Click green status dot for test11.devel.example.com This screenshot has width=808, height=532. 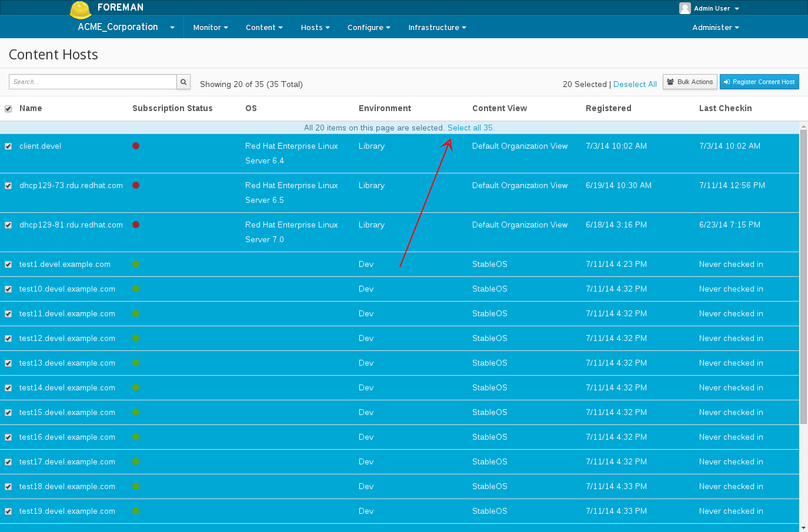click(136, 313)
